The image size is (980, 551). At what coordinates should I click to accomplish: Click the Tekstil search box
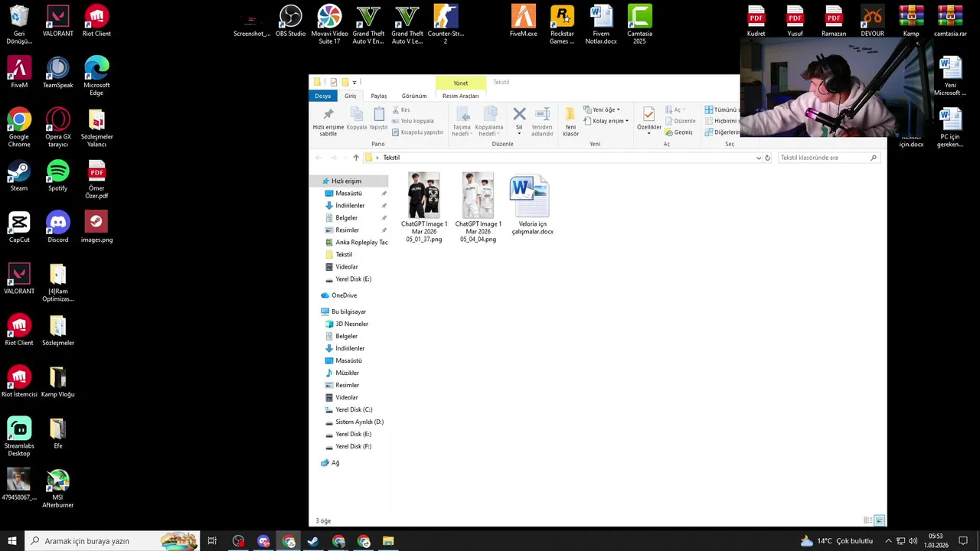coord(828,158)
